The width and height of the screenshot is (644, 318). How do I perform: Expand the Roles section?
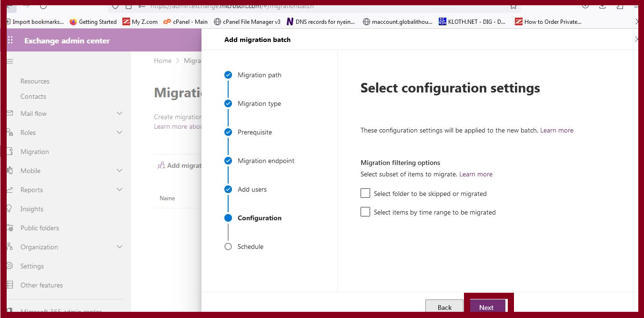pos(120,133)
